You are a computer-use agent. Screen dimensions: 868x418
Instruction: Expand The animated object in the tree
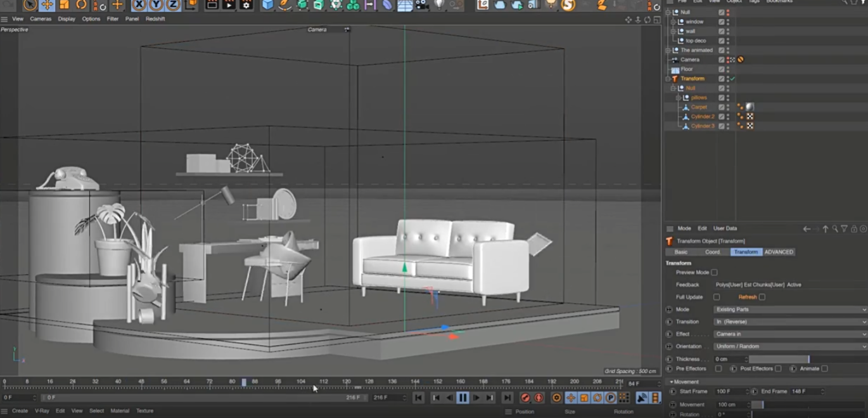pyautogui.click(x=668, y=50)
